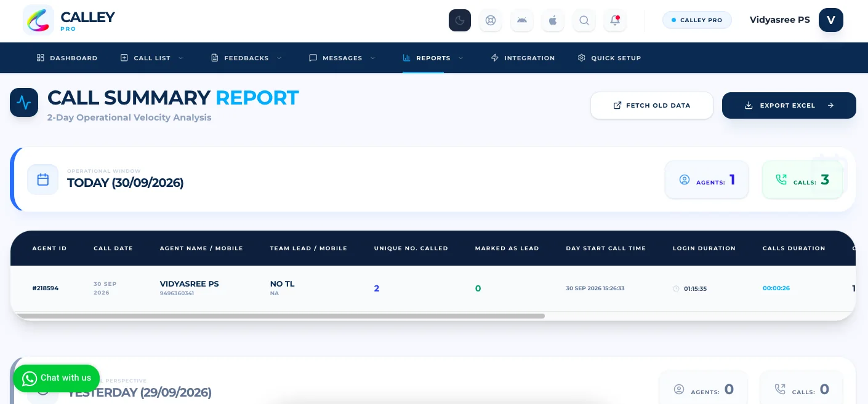The width and height of the screenshot is (868, 404).
Task: Expand the Feedbacks chevron
Action: tap(279, 58)
